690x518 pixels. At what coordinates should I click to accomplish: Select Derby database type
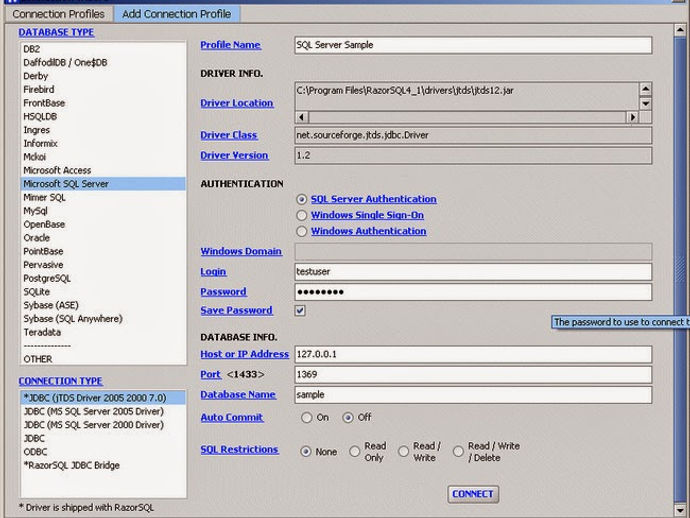pyautogui.click(x=103, y=76)
